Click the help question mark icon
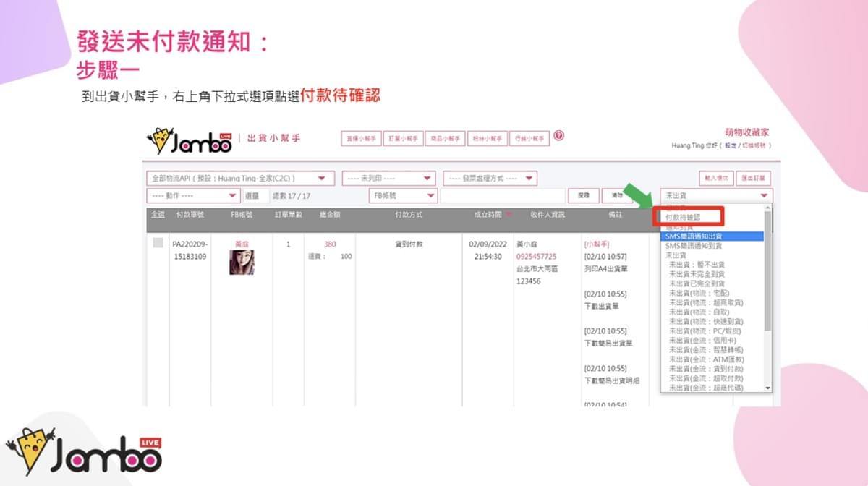This screenshot has width=868, height=486. (x=559, y=136)
